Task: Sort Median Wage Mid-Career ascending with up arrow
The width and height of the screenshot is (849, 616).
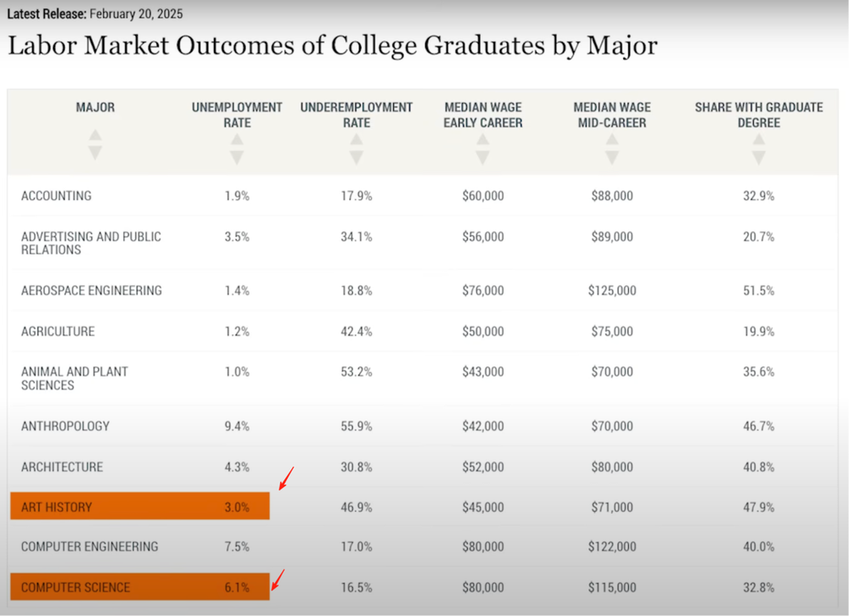Action: coord(612,140)
